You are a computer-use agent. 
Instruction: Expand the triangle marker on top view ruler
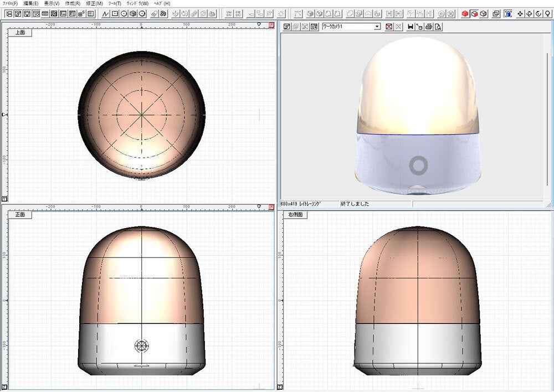259,25
